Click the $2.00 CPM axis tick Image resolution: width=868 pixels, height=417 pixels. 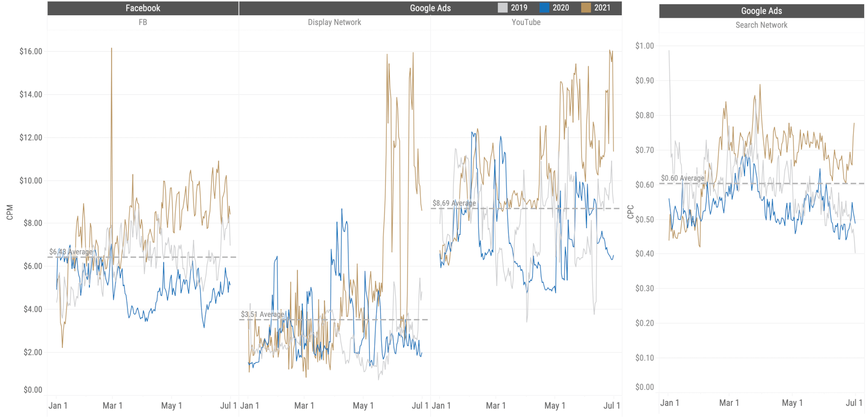click(33, 352)
